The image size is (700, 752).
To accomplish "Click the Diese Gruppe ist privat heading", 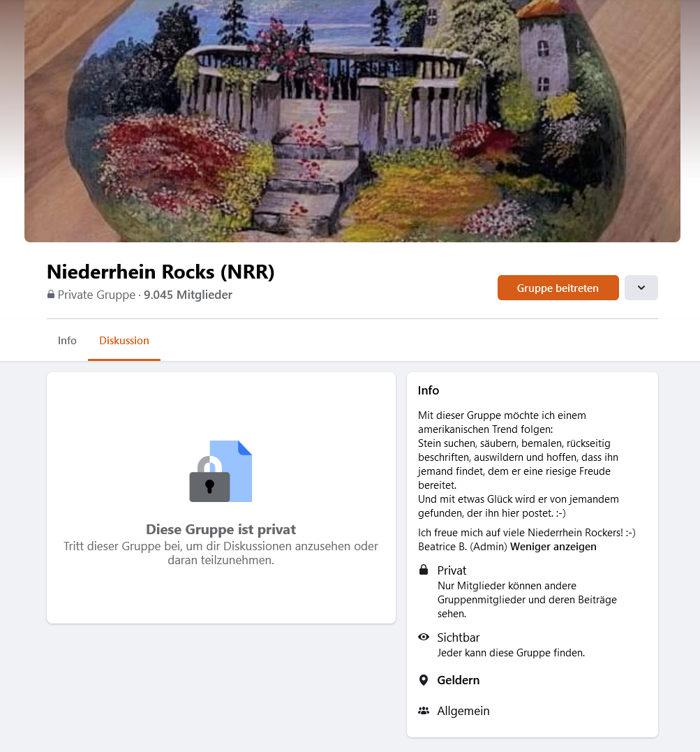I will (x=221, y=529).
